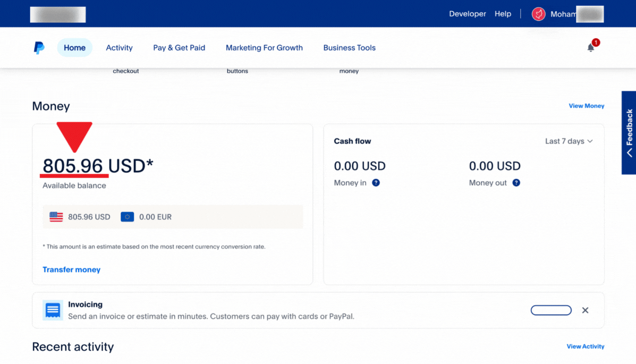
Task: Expand the Feedback side panel
Action: pyautogui.click(x=629, y=133)
